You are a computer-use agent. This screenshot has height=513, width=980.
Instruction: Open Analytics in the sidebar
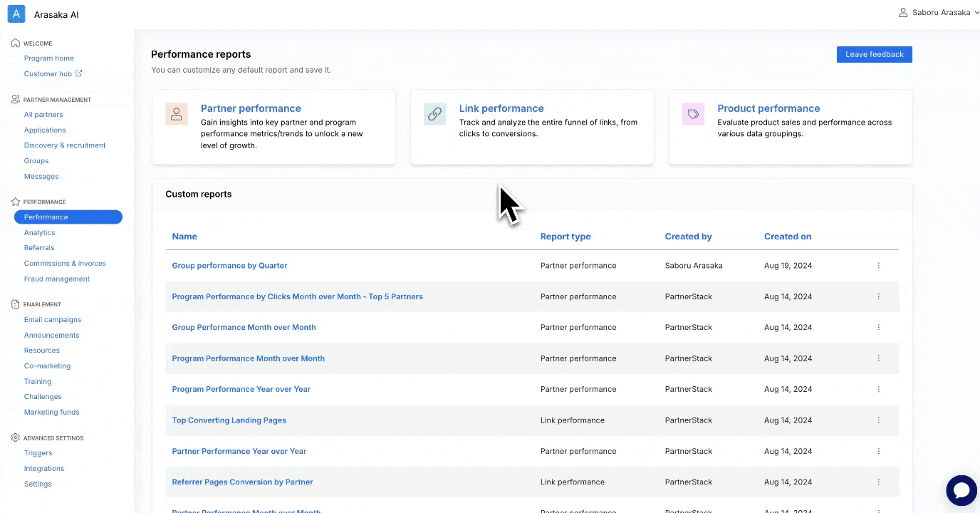(39, 233)
